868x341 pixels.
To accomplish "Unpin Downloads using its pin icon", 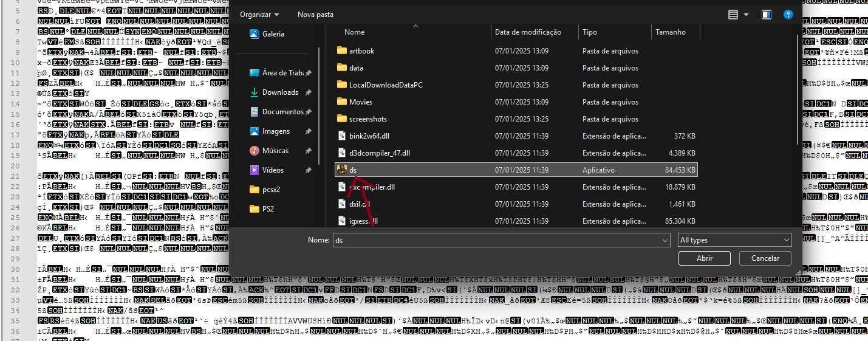I will point(309,92).
